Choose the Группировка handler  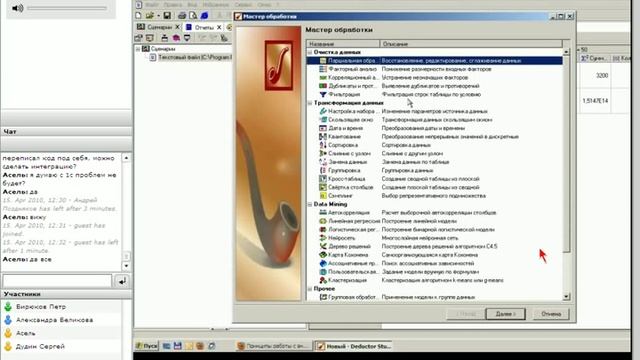coord(434,171)
